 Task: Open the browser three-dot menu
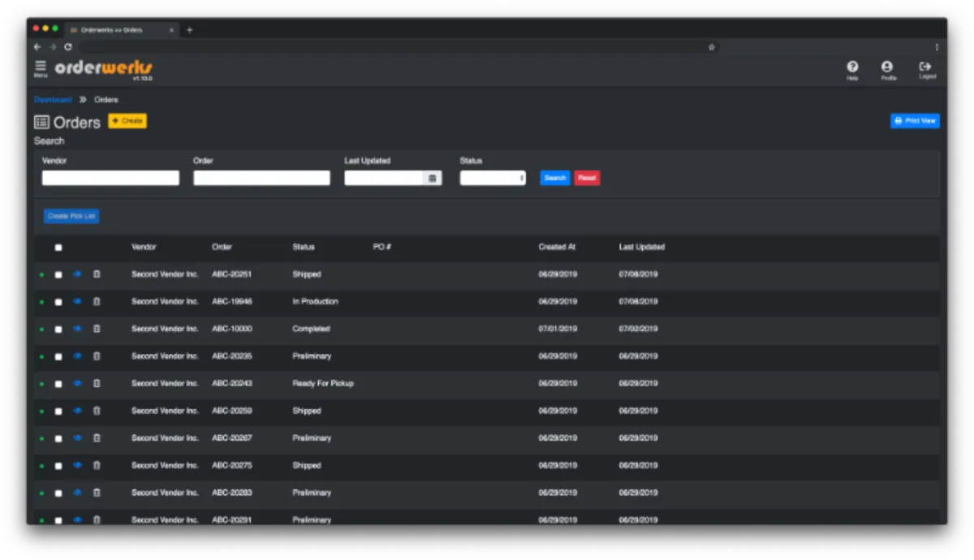click(x=936, y=47)
